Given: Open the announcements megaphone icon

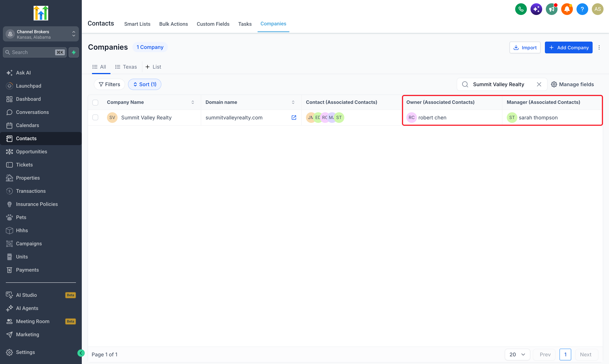Looking at the screenshot, I should [552, 9].
